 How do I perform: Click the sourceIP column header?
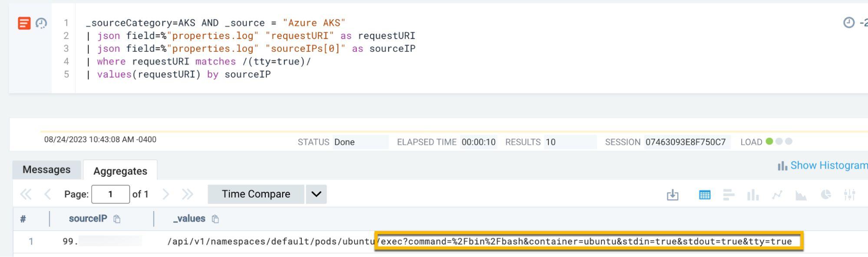(x=88, y=219)
